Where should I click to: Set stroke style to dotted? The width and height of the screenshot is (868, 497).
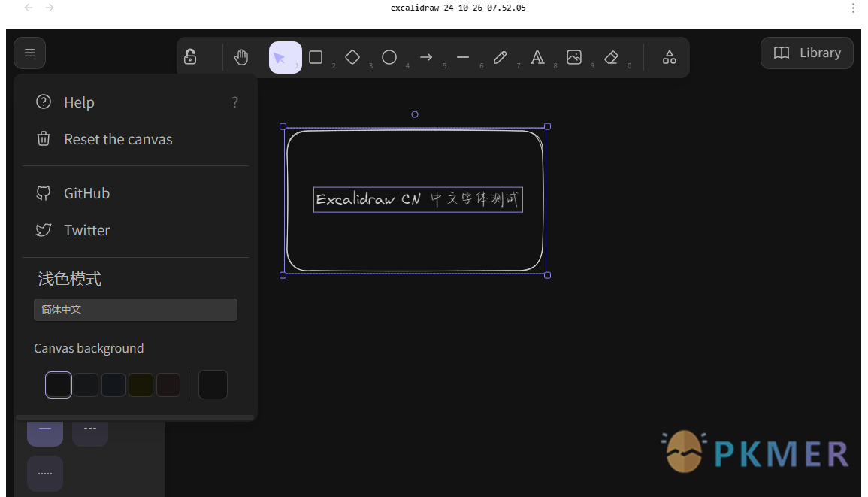point(45,474)
